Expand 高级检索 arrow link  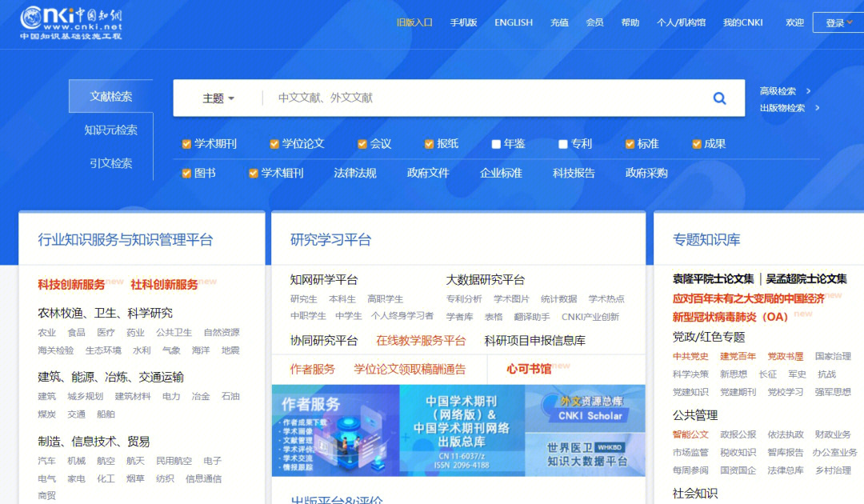(x=785, y=91)
